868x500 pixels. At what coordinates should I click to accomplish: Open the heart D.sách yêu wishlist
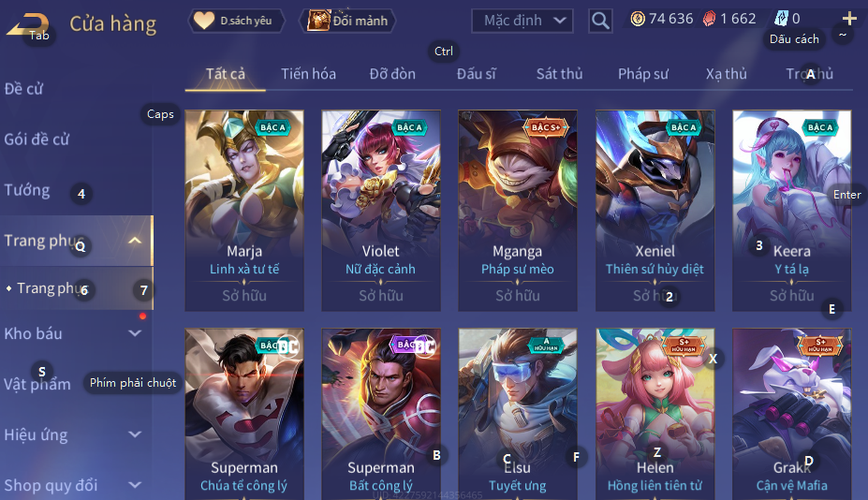236,21
